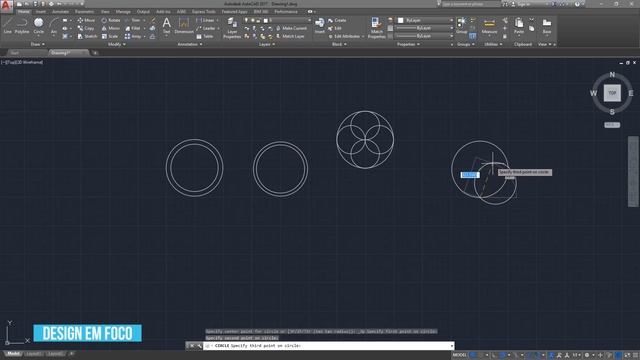Expand the Draw panel
Viewport: 640px width, 360px height.
pyautogui.click(x=38, y=44)
